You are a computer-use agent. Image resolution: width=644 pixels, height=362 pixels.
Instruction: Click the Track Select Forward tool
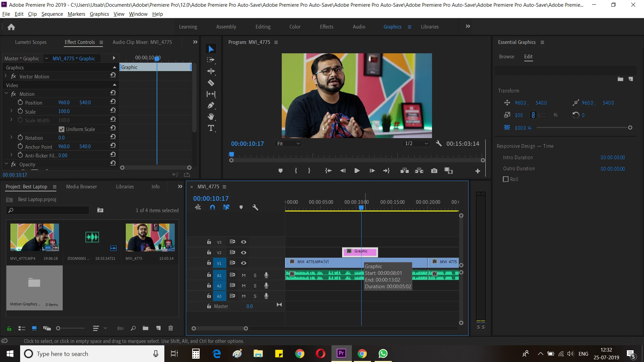click(x=211, y=60)
